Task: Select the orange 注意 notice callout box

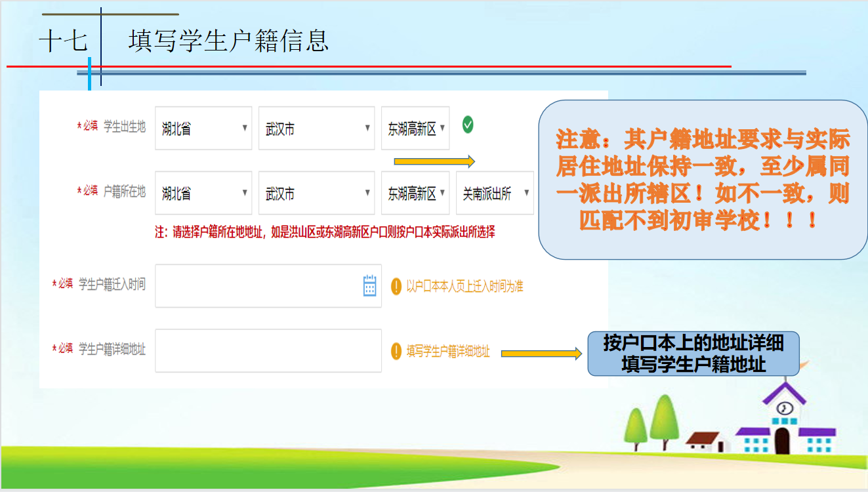Action: point(703,179)
